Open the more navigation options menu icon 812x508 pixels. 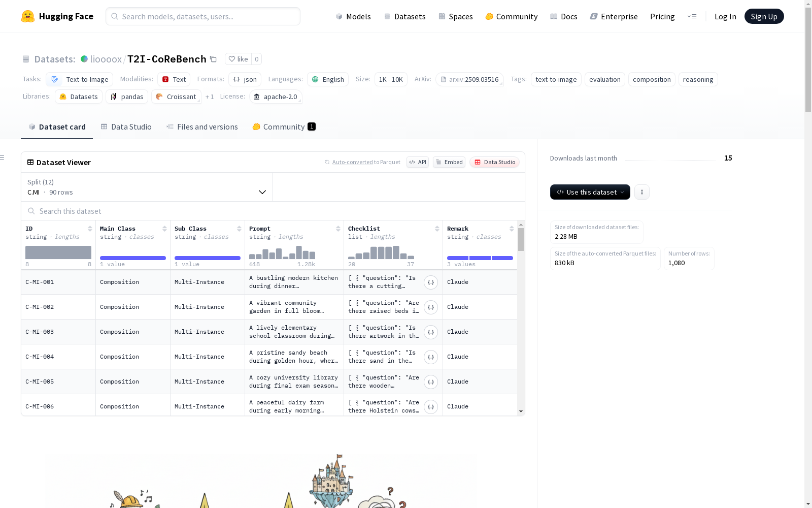click(x=692, y=16)
